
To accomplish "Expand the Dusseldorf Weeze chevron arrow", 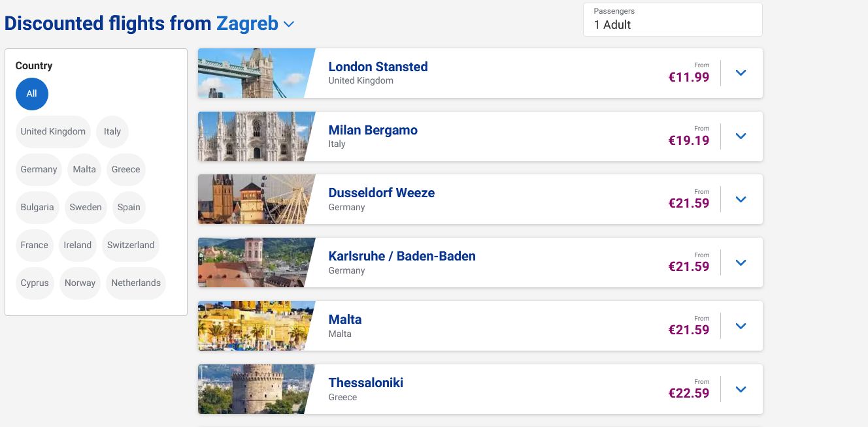I will coord(741,200).
